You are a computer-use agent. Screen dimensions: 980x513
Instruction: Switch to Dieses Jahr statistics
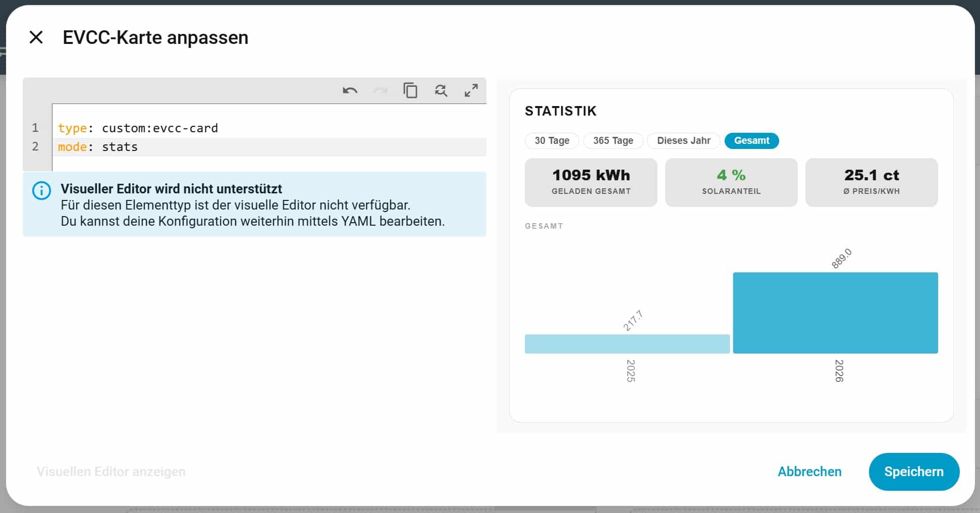(684, 140)
